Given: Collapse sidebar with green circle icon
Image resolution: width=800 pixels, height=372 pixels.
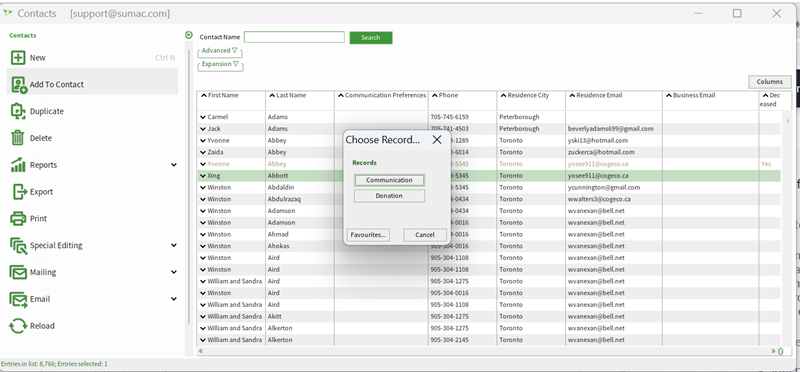Looking at the screenshot, I should coord(189,35).
